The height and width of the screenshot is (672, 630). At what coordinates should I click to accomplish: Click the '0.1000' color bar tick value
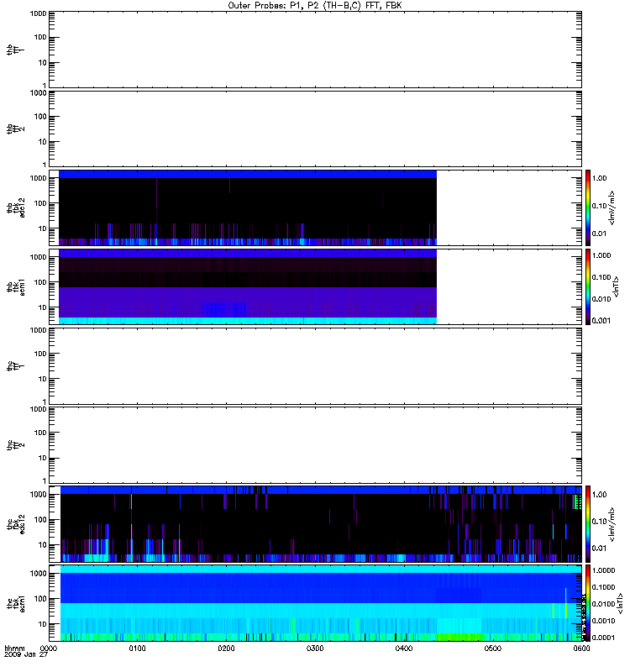603,587
